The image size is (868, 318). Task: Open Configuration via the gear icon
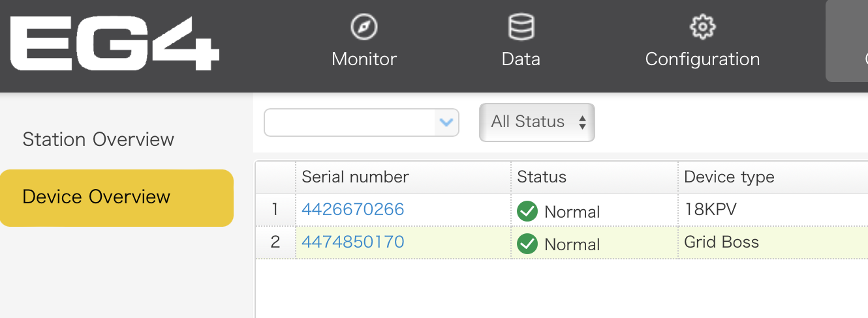click(x=702, y=27)
